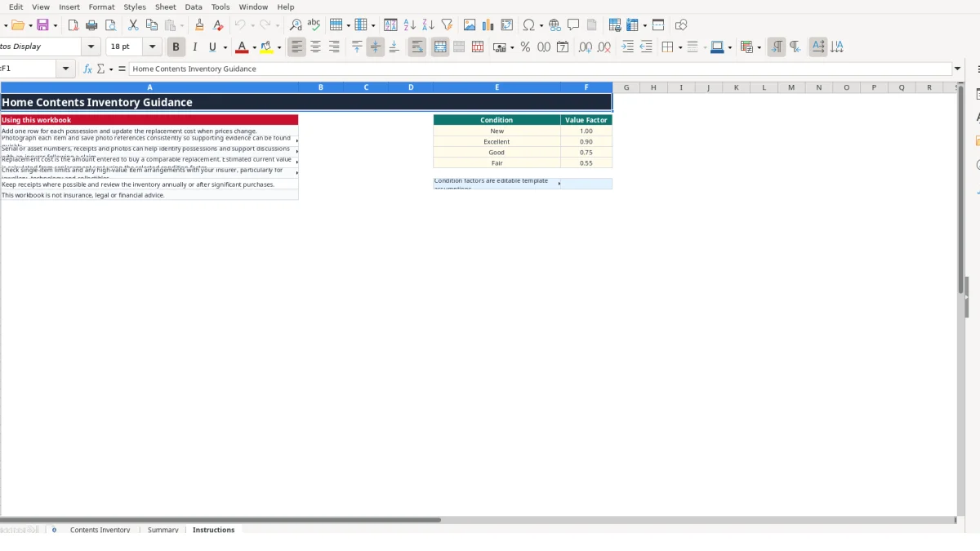Click the Insert Comment icon
Viewport: 980px width, 551px height.
coord(573,25)
